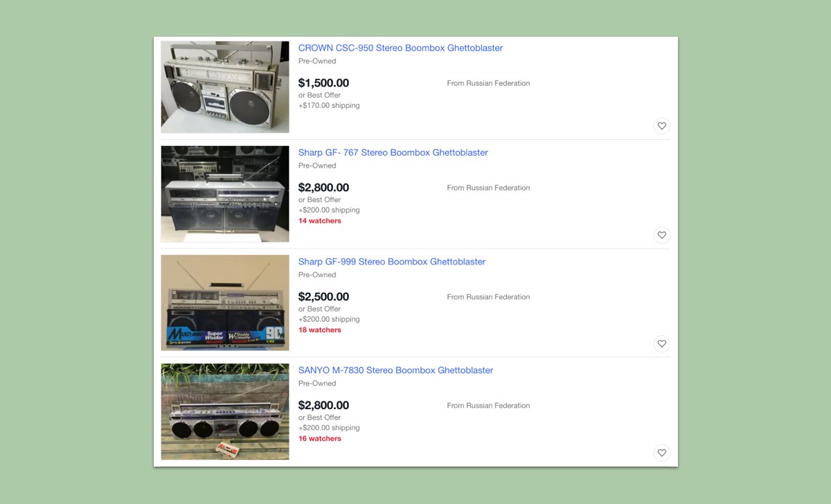The height and width of the screenshot is (504, 831).
Task: Click the 16 watchers label on SANYO
Action: [319, 439]
